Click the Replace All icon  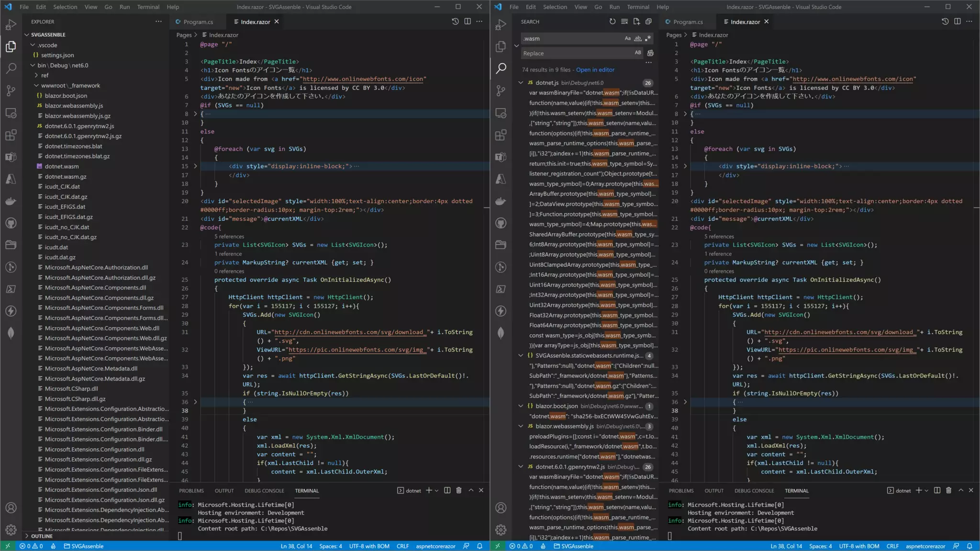coord(650,53)
